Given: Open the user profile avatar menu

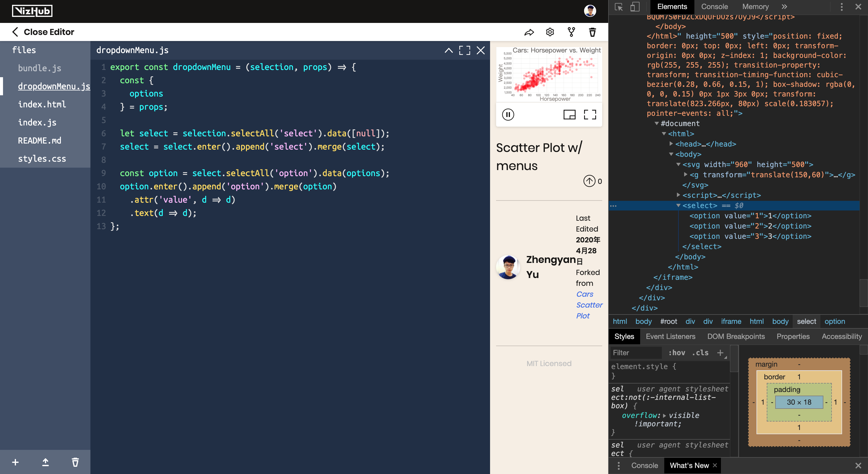Looking at the screenshot, I should 590,11.
